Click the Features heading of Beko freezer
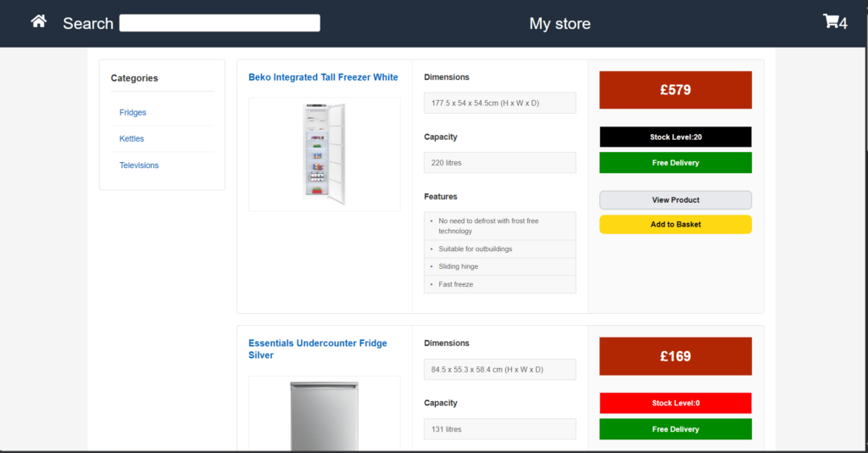The width and height of the screenshot is (868, 453). pos(441,197)
